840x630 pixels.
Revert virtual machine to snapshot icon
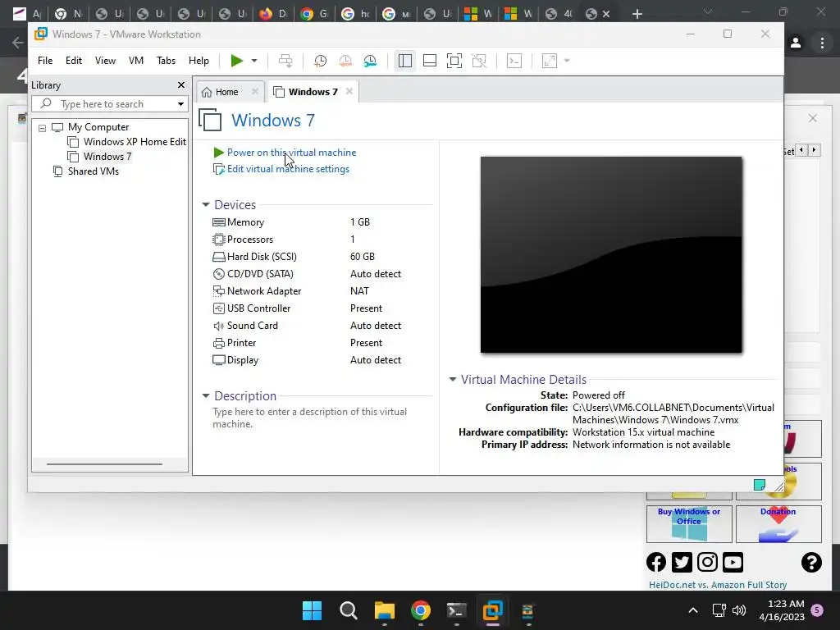(x=345, y=61)
